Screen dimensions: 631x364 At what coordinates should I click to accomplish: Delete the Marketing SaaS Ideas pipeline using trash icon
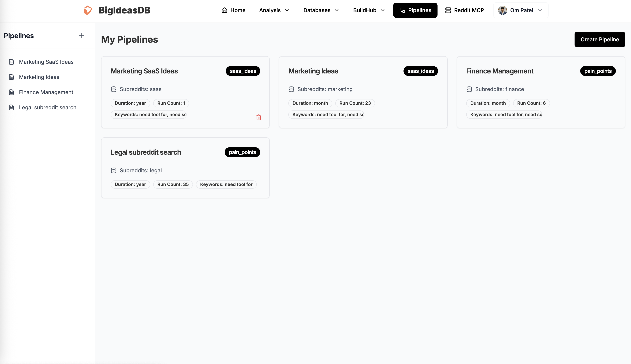tap(258, 117)
